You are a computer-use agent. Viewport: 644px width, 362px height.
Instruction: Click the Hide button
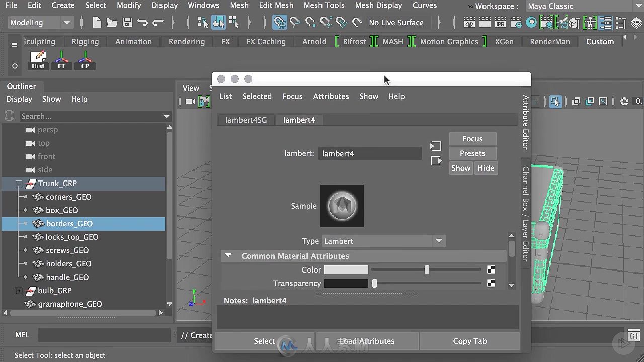tap(486, 168)
